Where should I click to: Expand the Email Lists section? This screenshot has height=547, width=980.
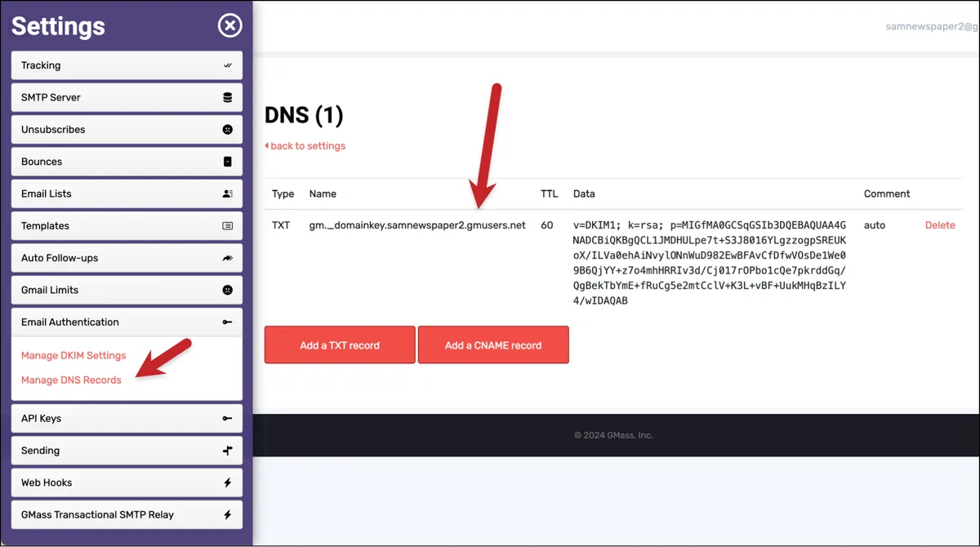tap(127, 193)
